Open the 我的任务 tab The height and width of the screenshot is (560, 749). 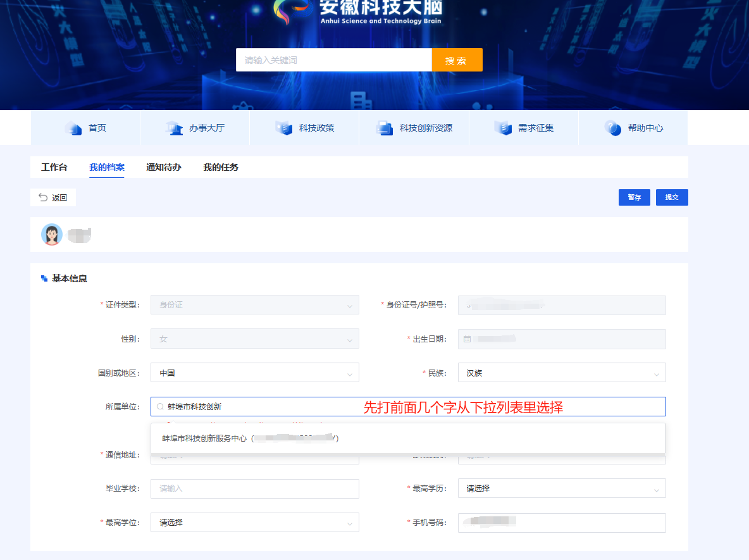(221, 167)
